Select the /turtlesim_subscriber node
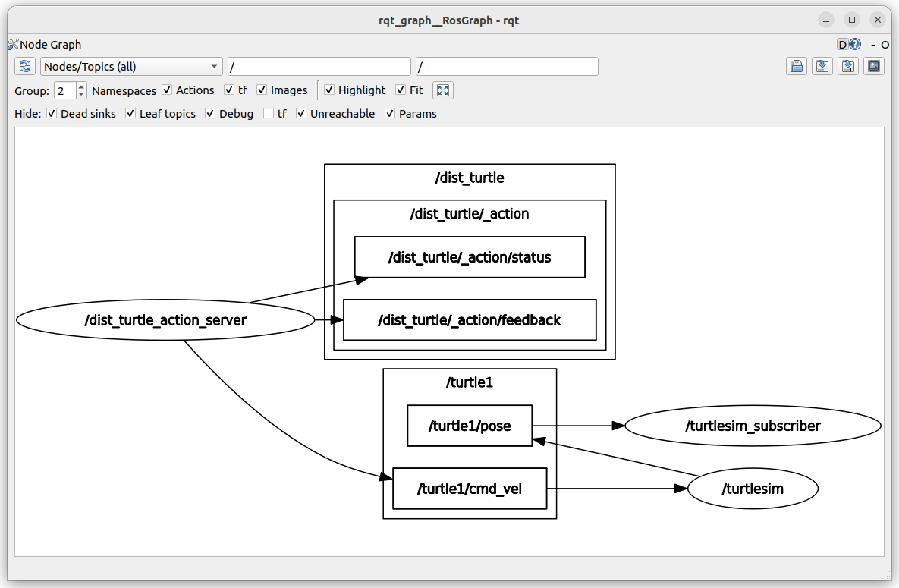The width and height of the screenshot is (899, 588). [753, 426]
